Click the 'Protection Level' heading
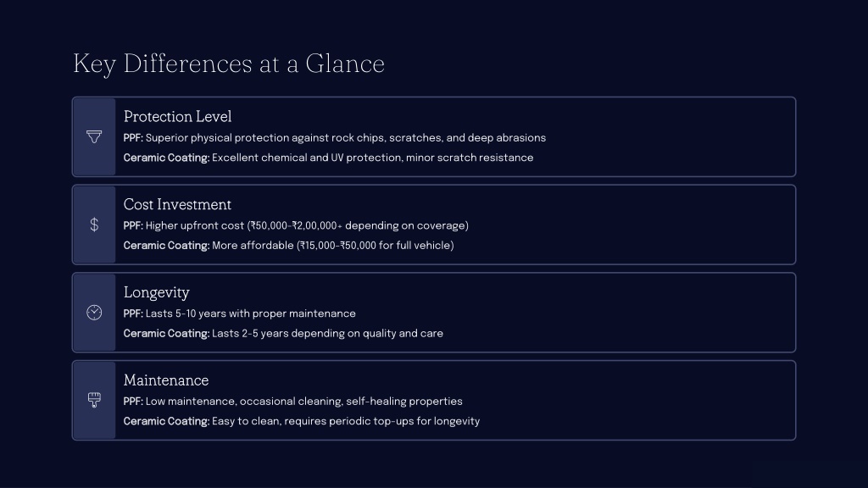Screen dimensions: 868x488 tap(177, 117)
